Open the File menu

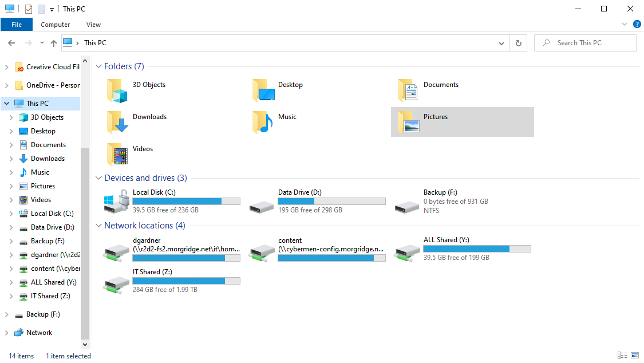(17, 25)
